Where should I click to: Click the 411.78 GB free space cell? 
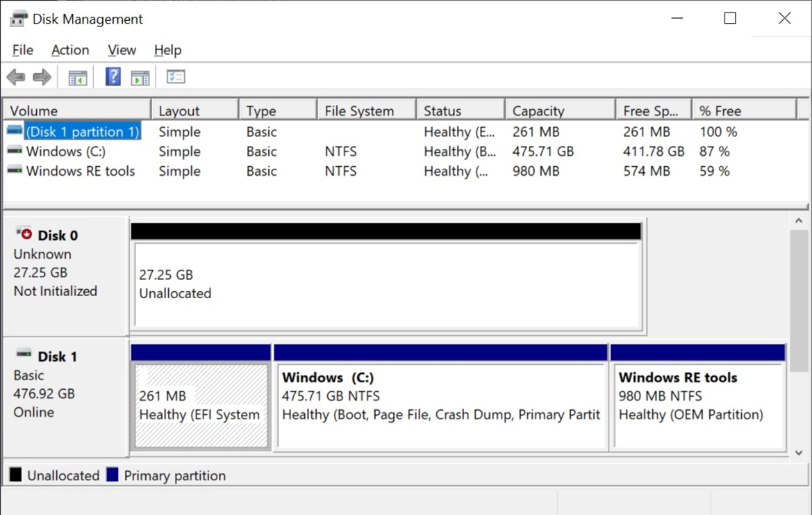tap(654, 152)
